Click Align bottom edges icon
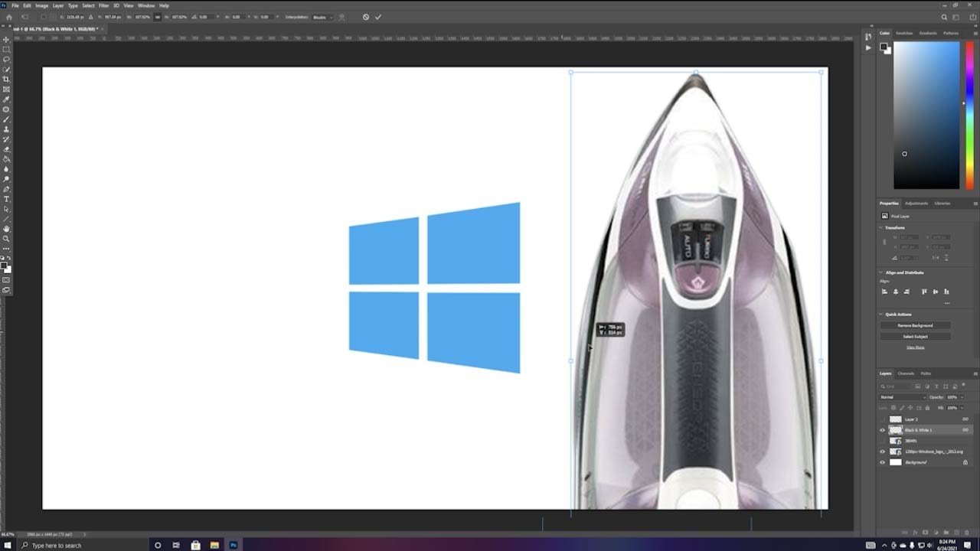The width and height of the screenshot is (980, 551). point(946,292)
